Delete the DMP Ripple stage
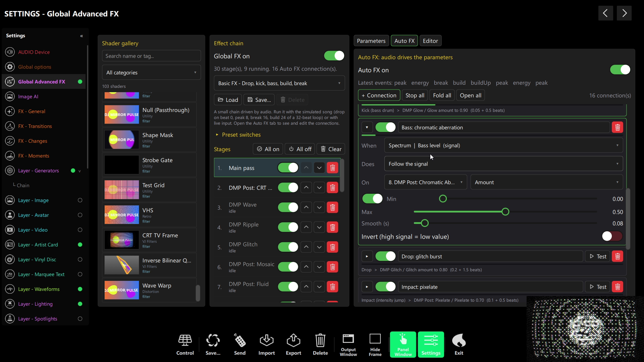 (332, 227)
